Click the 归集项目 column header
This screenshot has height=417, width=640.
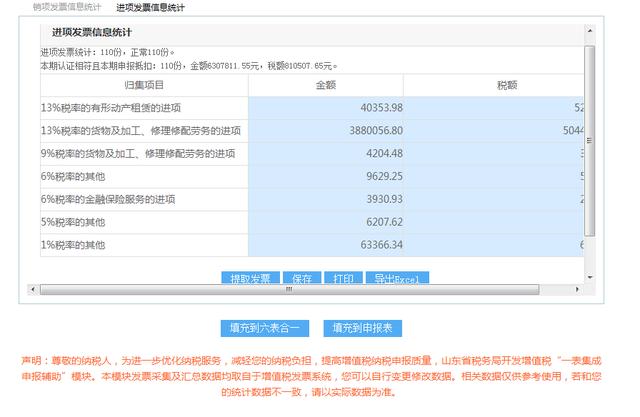click(x=144, y=85)
